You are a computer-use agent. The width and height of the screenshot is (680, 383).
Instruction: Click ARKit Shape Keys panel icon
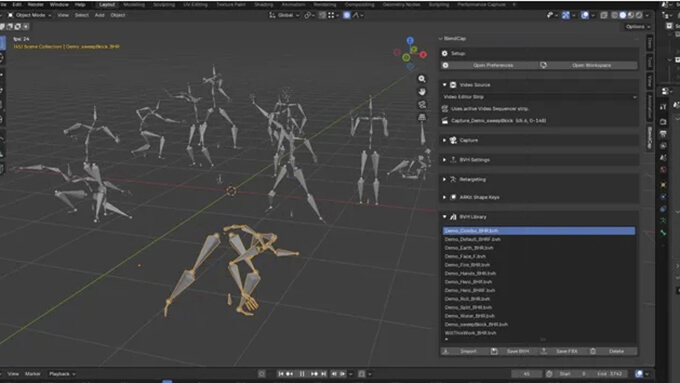click(453, 197)
